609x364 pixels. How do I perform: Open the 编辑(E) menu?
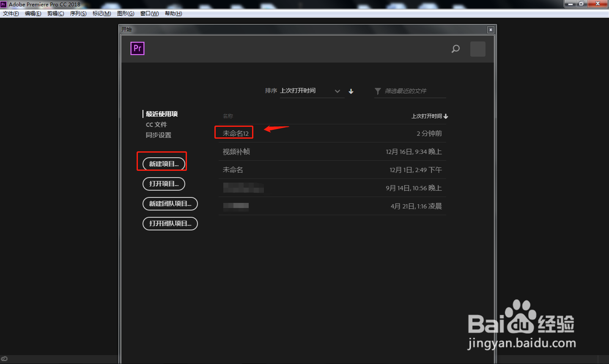tap(33, 14)
